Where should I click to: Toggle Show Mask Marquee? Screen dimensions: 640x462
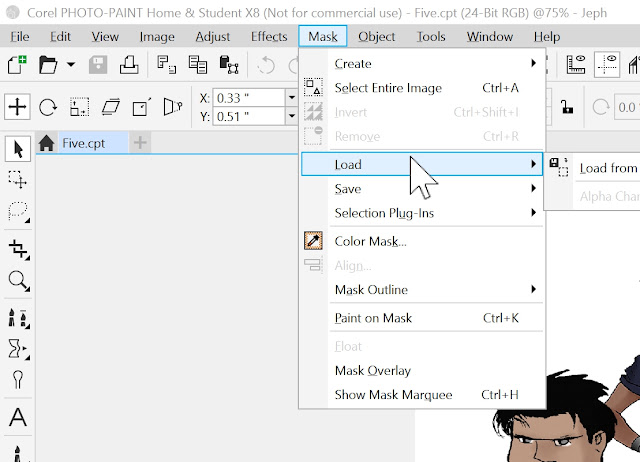click(x=422, y=395)
